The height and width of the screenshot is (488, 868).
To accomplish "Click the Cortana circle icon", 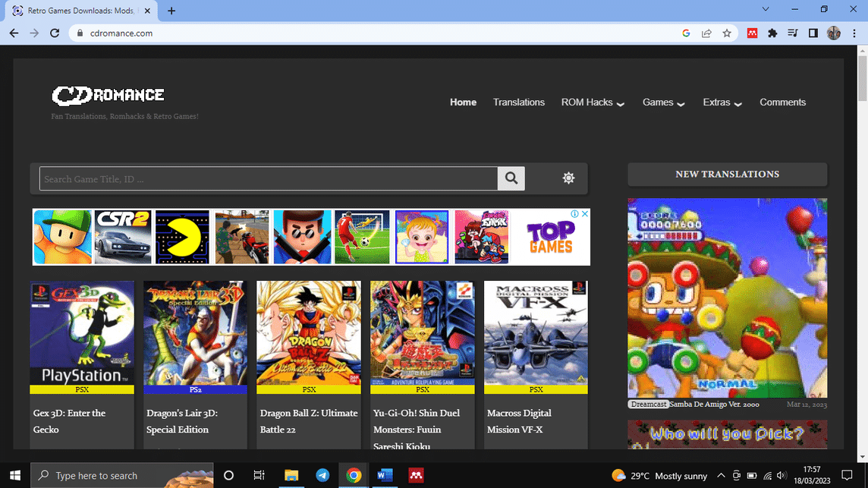I will 228,475.
